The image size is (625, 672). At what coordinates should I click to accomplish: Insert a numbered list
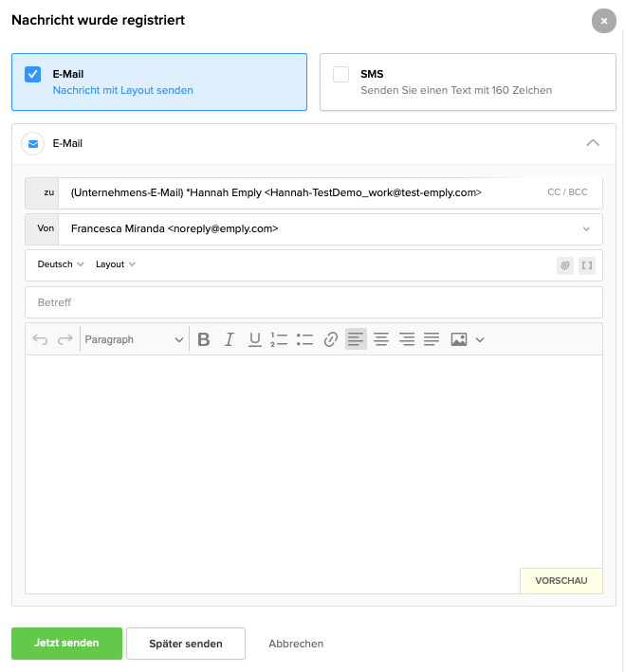[279, 339]
